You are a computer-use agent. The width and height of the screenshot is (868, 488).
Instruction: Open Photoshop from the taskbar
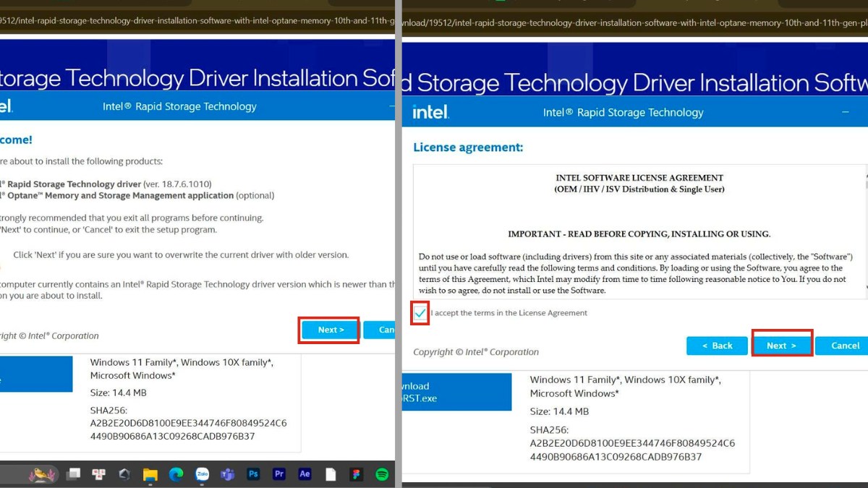[253, 474]
